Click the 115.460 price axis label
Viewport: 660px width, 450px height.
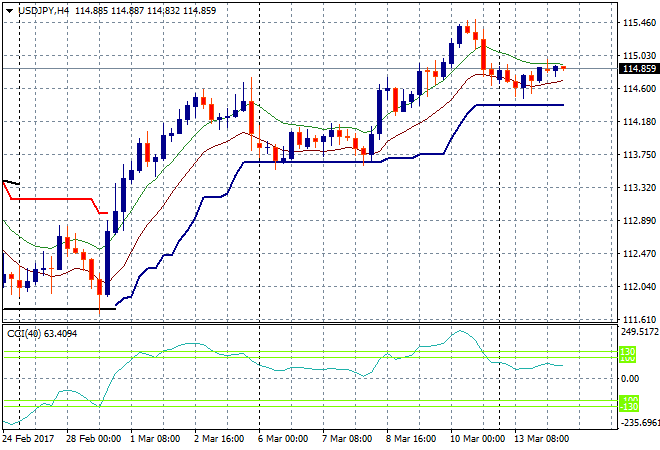[x=639, y=22]
